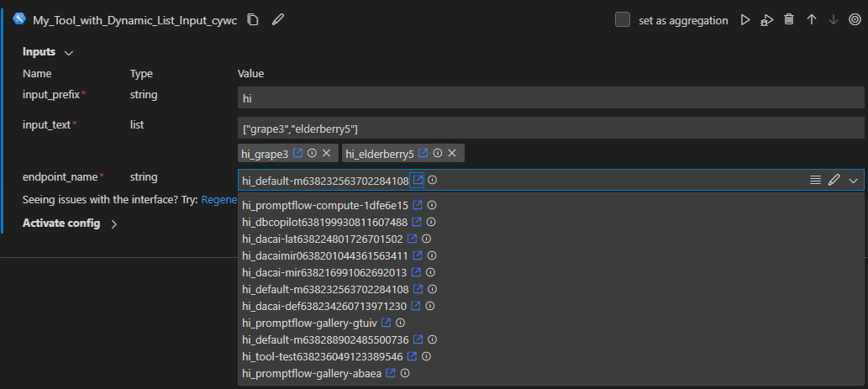Debug the node with the bug-play icon
868x389 pixels.
click(766, 20)
